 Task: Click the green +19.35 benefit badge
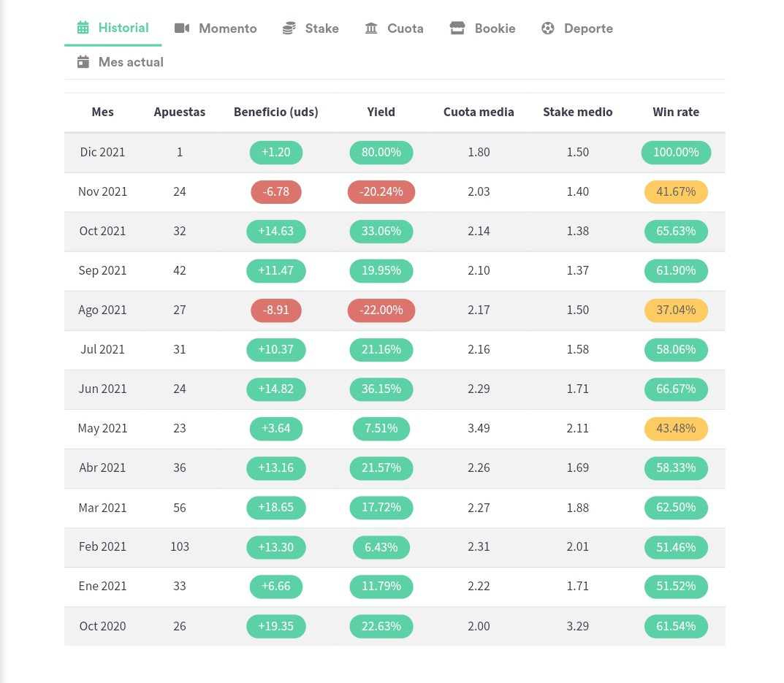[x=276, y=627]
